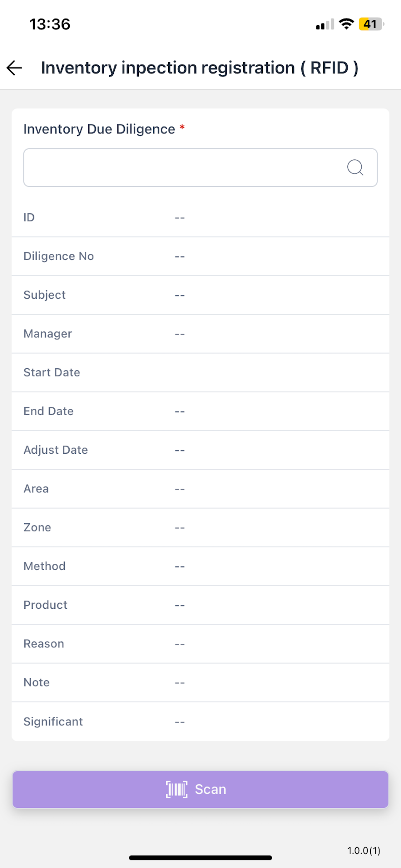Select the Significant row

tap(200, 721)
